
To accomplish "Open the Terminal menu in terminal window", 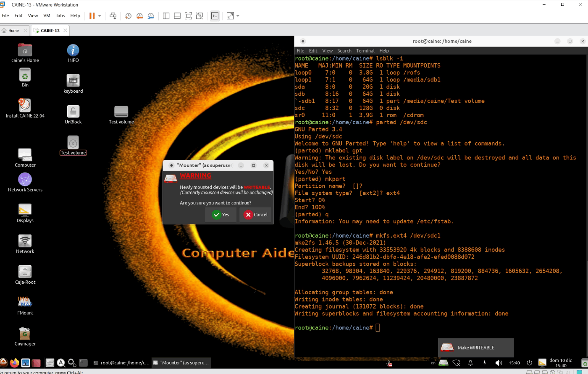I will pos(365,51).
